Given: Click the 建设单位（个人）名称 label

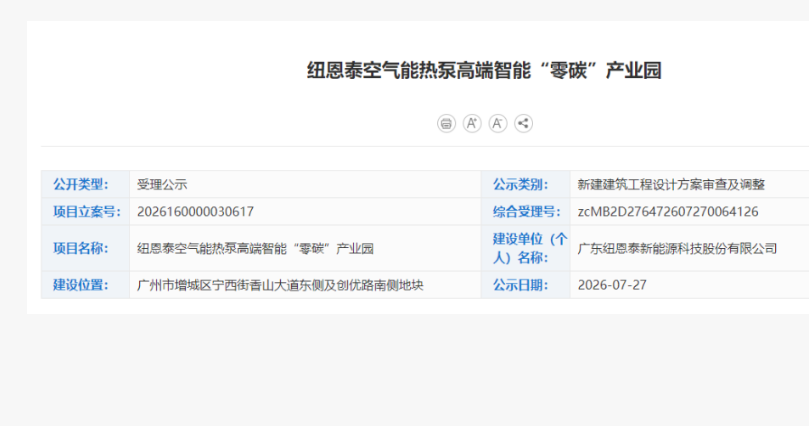Looking at the screenshot, I should point(529,248).
